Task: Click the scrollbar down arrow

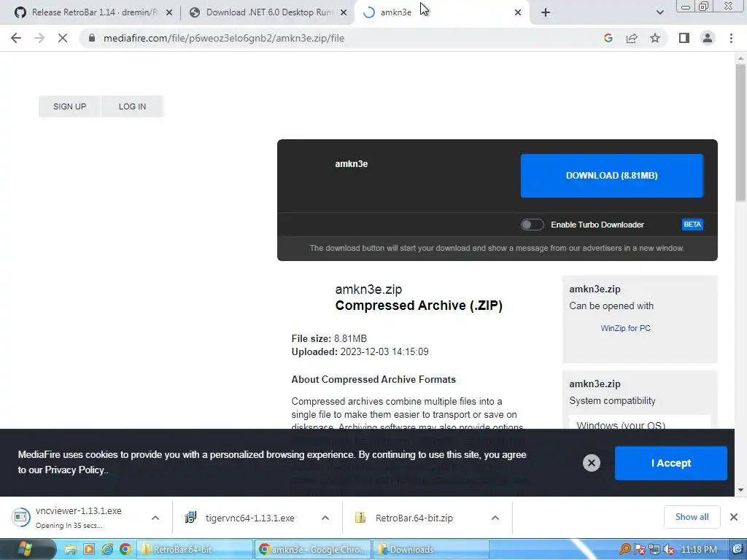Action: coord(740,489)
